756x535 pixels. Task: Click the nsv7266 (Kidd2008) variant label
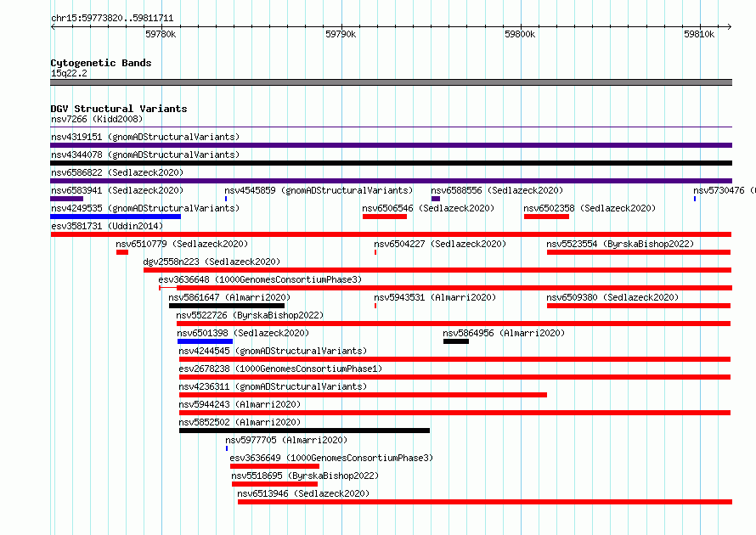[97, 119]
